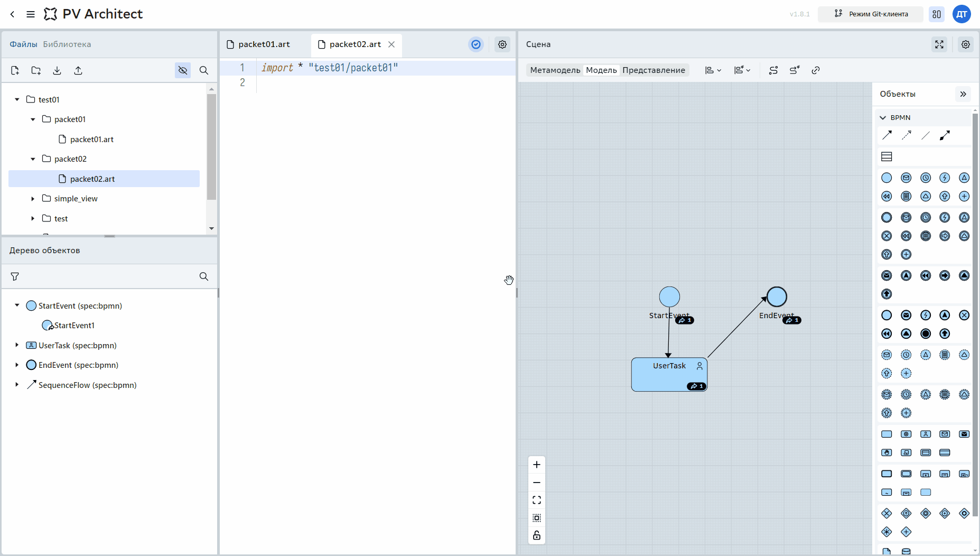Go back with the left arrow
The width and height of the screenshot is (980, 556).
click(13, 14)
